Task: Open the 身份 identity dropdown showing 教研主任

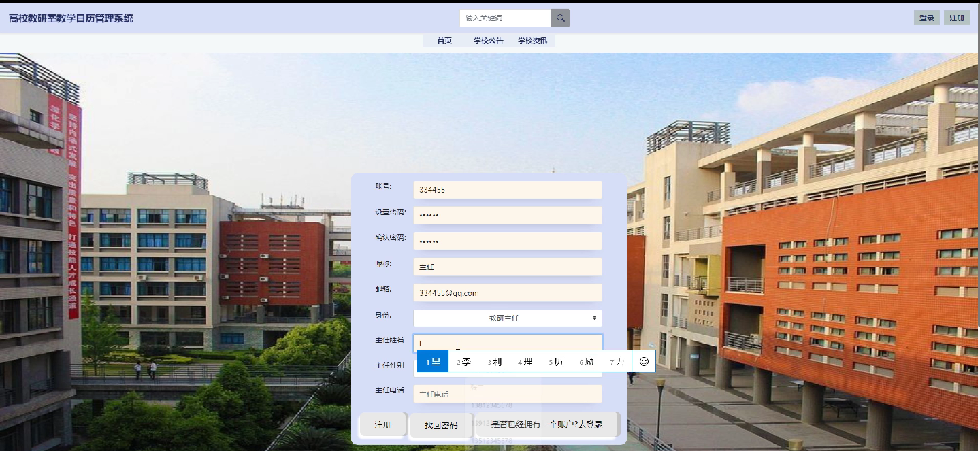Action: (x=508, y=318)
